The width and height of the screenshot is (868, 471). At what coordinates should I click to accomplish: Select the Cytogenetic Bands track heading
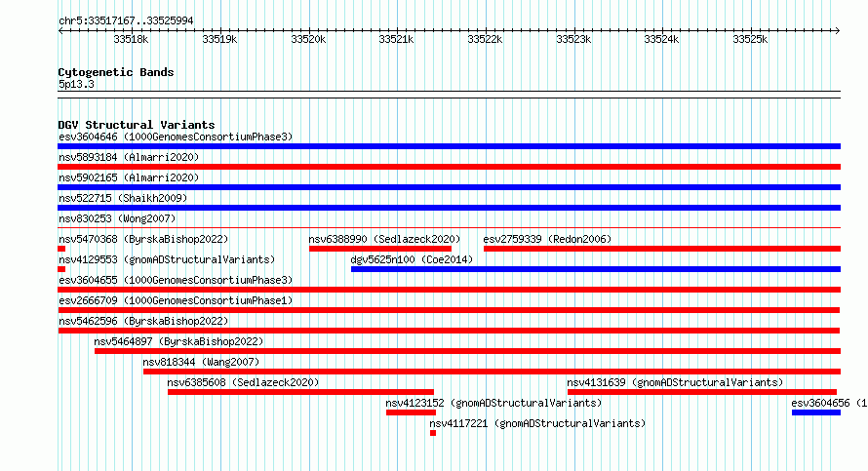click(116, 72)
